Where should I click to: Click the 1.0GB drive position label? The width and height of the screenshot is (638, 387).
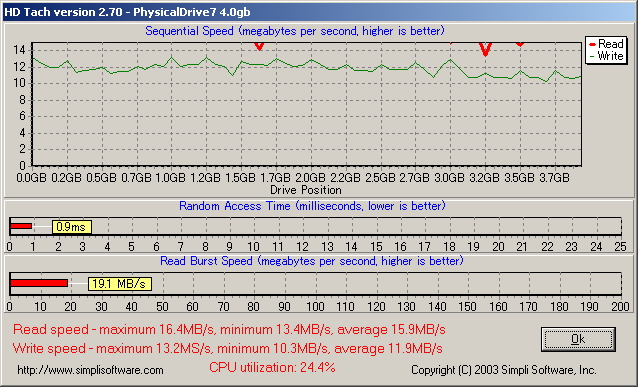[x=170, y=178]
